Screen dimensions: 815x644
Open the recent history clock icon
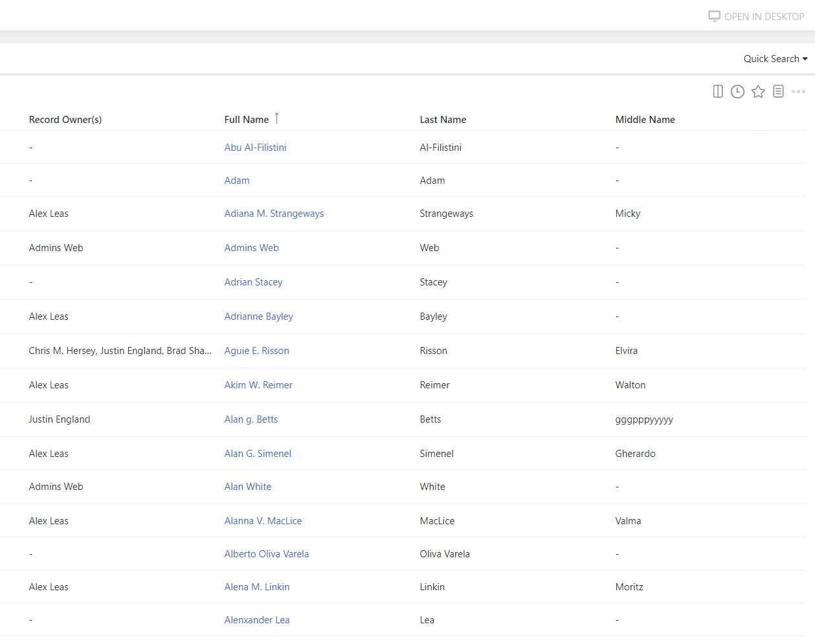point(737,91)
